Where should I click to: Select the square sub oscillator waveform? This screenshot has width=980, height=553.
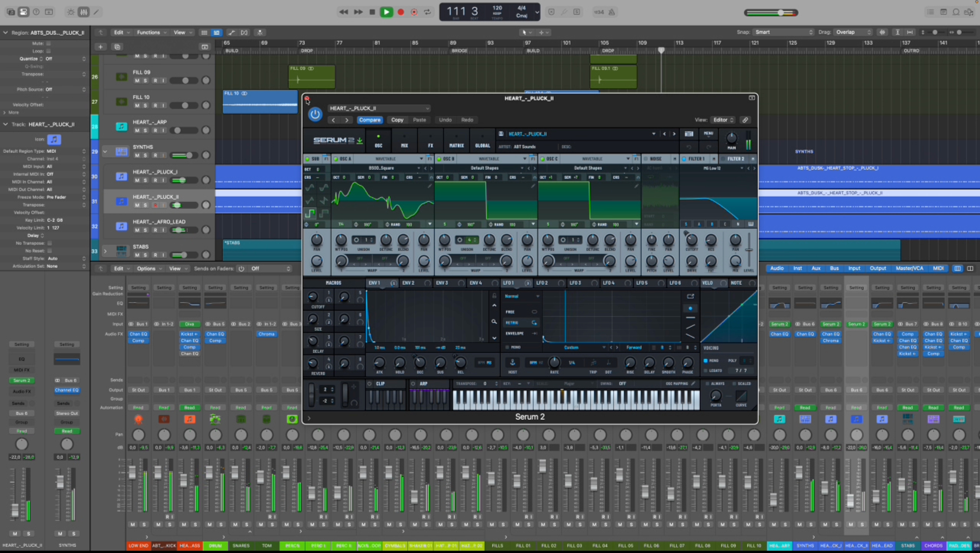pos(310,213)
